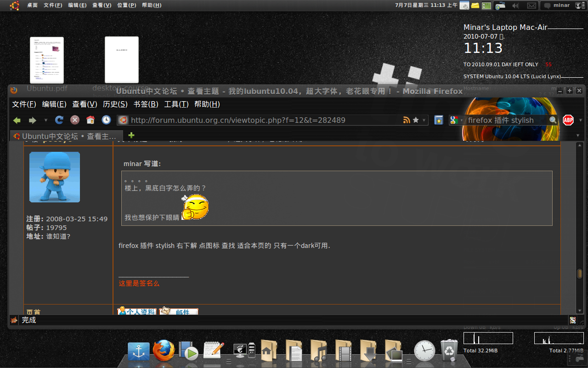Click the scrollbar down arrow in Firefox

[x=580, y=310]
